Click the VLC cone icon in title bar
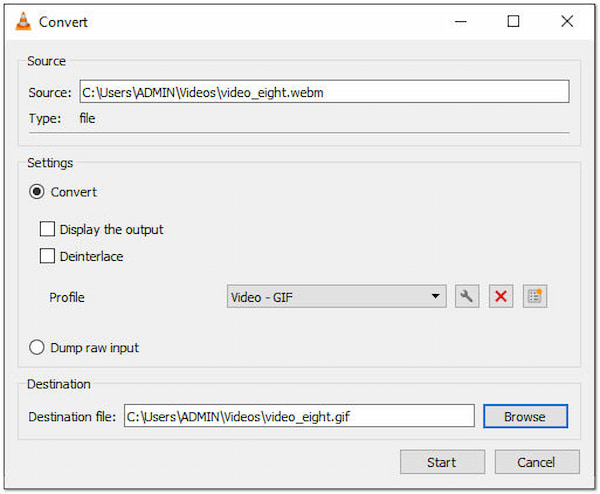This screenshot has height=494, width=600. 23,21
